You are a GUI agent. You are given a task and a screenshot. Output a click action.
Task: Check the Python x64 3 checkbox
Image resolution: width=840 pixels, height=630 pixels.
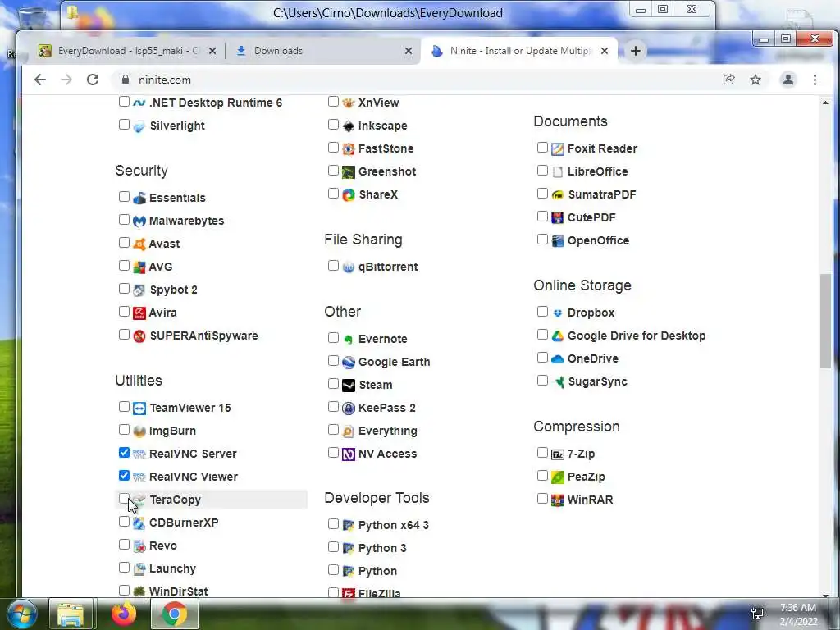pos(333,524)
